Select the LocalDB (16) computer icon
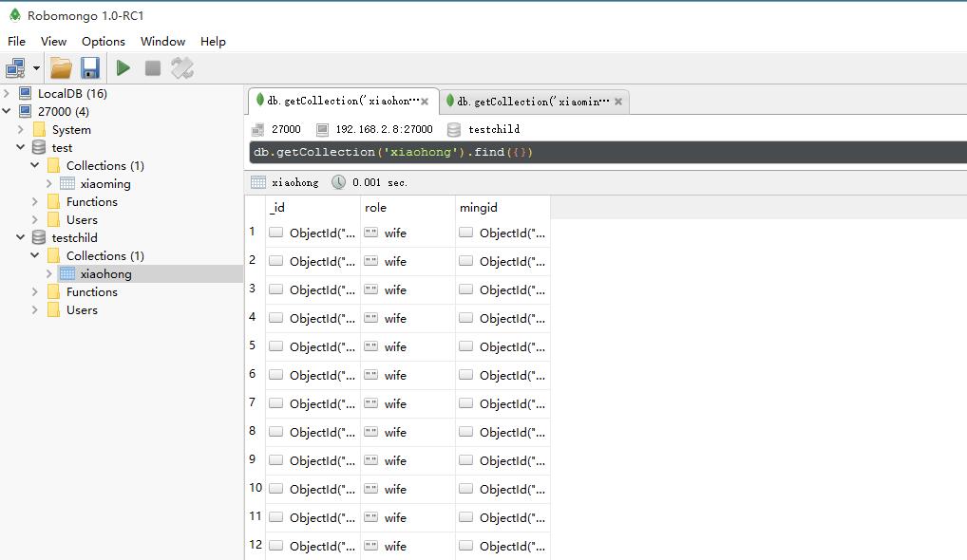967x560 pixels. coord(26,93)
